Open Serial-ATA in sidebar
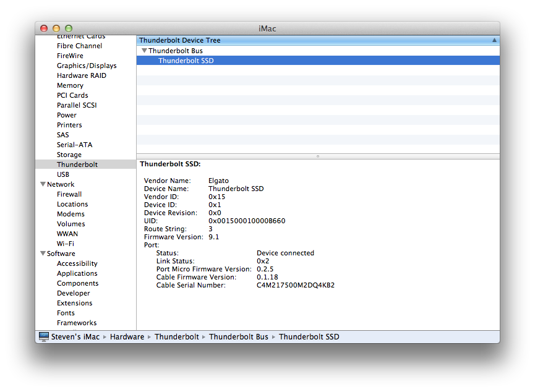This screenshot has height=392, width=535. tap(74, 145)
